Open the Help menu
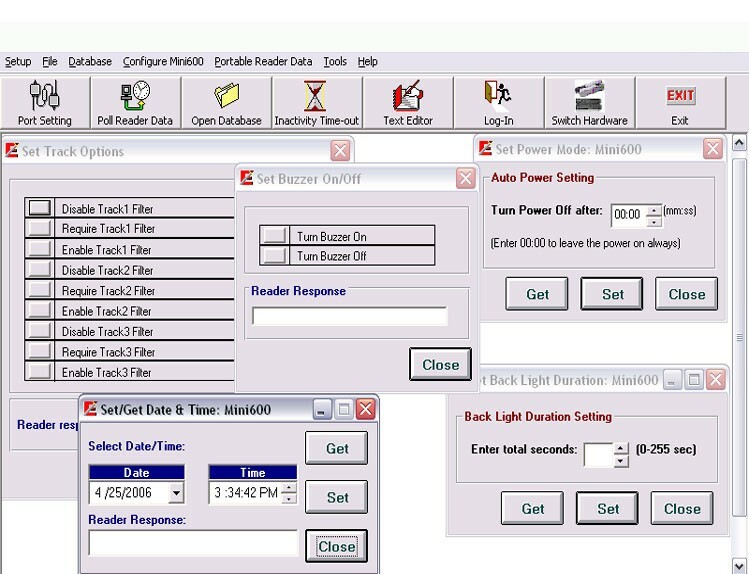 [367, 62]
